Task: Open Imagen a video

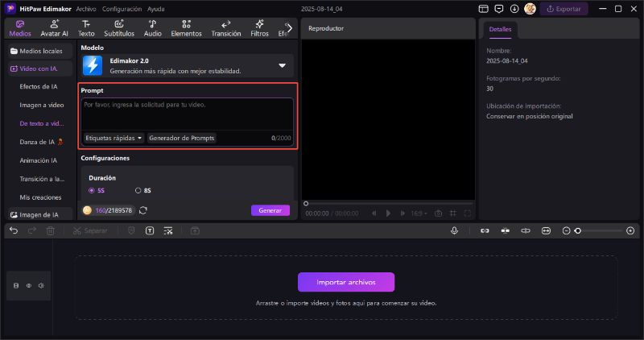Action: [x=42, y=105]
